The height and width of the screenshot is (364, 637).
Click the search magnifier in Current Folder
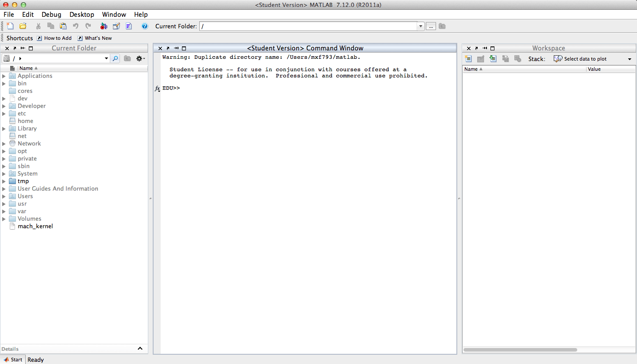(116, 58)
